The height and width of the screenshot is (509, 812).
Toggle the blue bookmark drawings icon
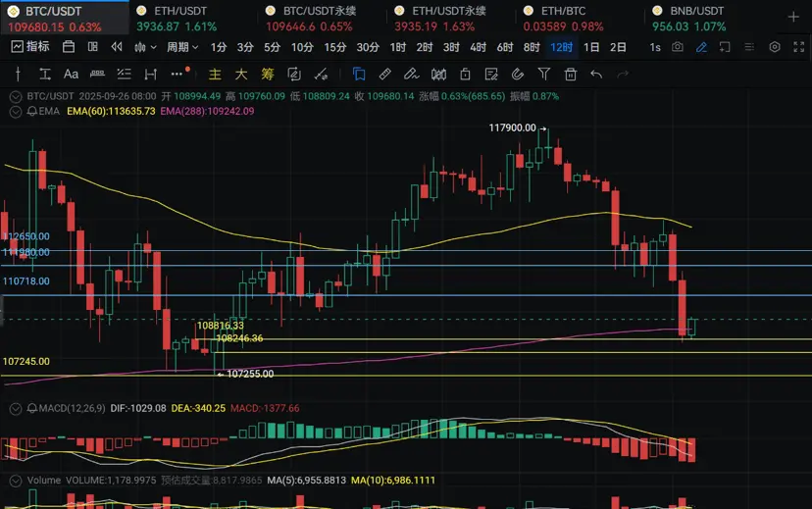tap(358, 75)
